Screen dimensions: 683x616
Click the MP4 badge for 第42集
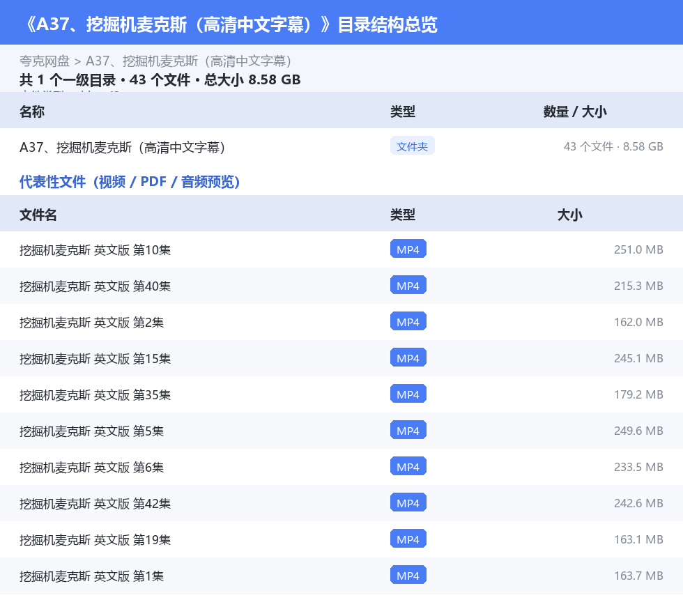coord(408,502)
